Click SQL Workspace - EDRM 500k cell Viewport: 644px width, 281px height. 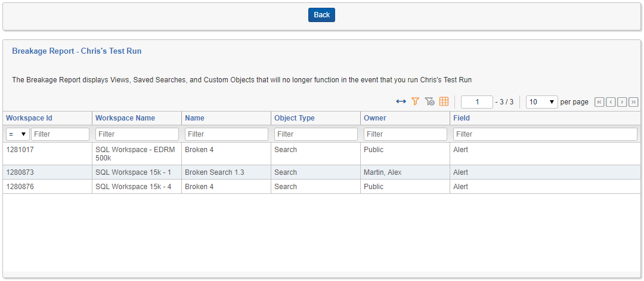coord(137,154)
